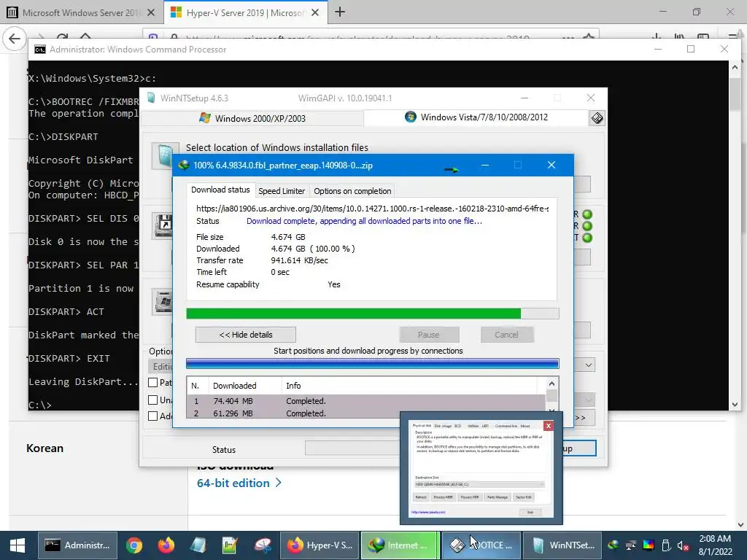
Task: Click the Cancel button in download dialog
Action: [x=506, y=335]
